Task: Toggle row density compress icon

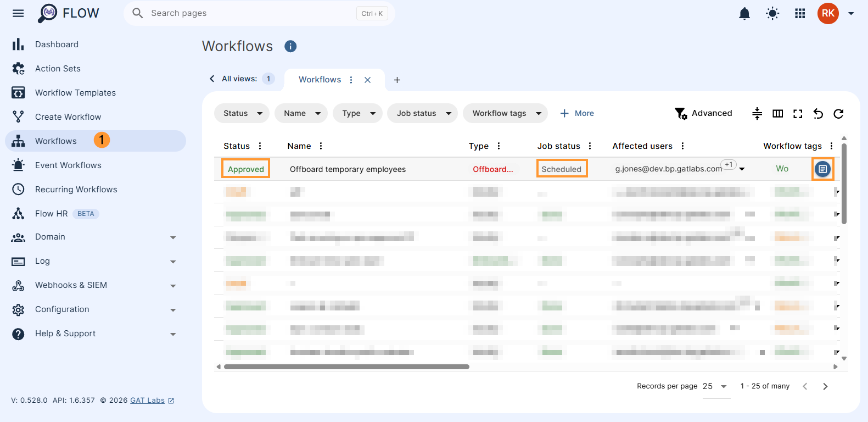Action: pyautogui.click(x=757, y=113)
